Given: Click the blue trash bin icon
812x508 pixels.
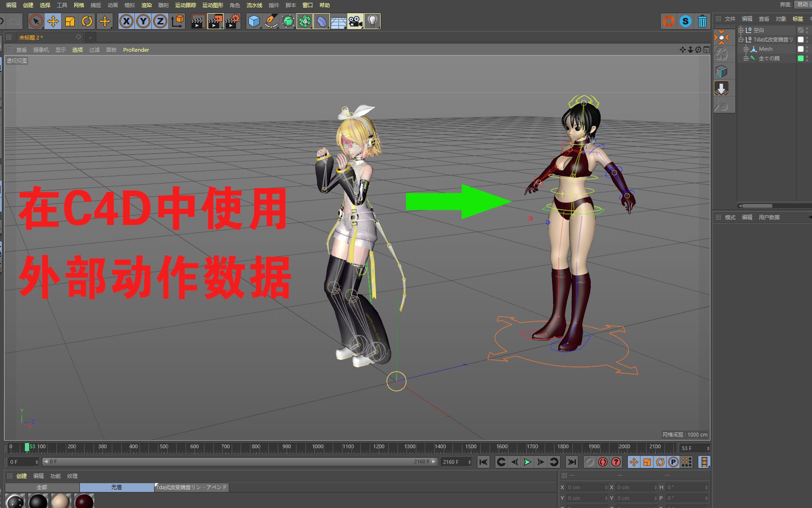Looking at the screenshot, I should click(x=703, y=21).
